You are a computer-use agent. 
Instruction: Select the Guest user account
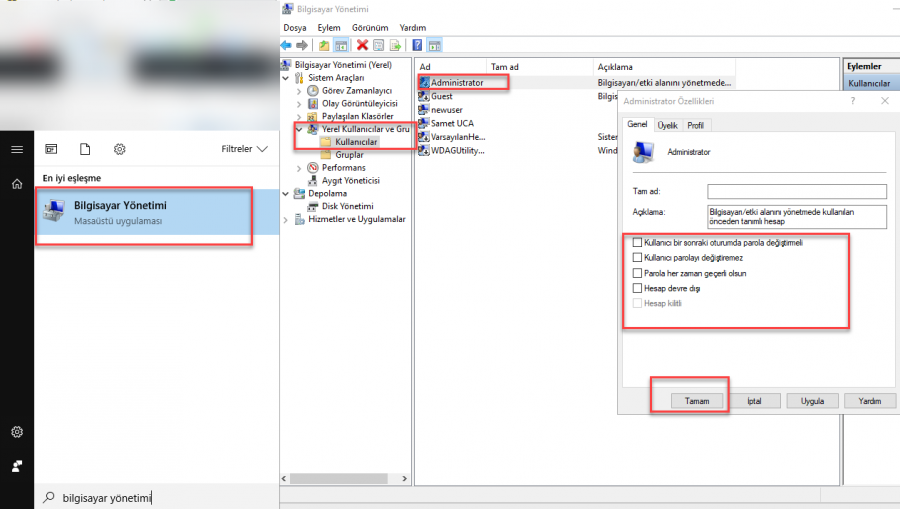[x=441, y=96]
